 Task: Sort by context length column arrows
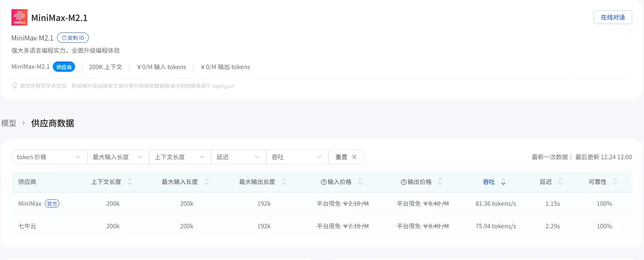(130, 182)
